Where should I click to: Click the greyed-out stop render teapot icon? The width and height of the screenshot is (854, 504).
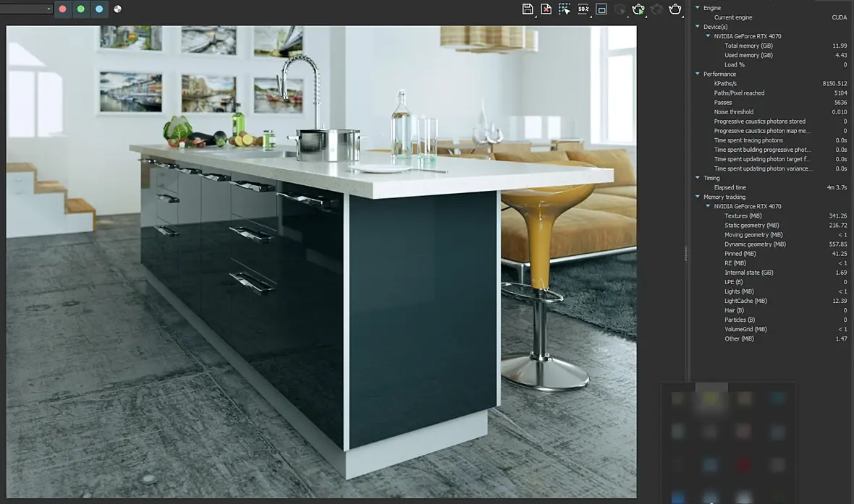[657, 9]
